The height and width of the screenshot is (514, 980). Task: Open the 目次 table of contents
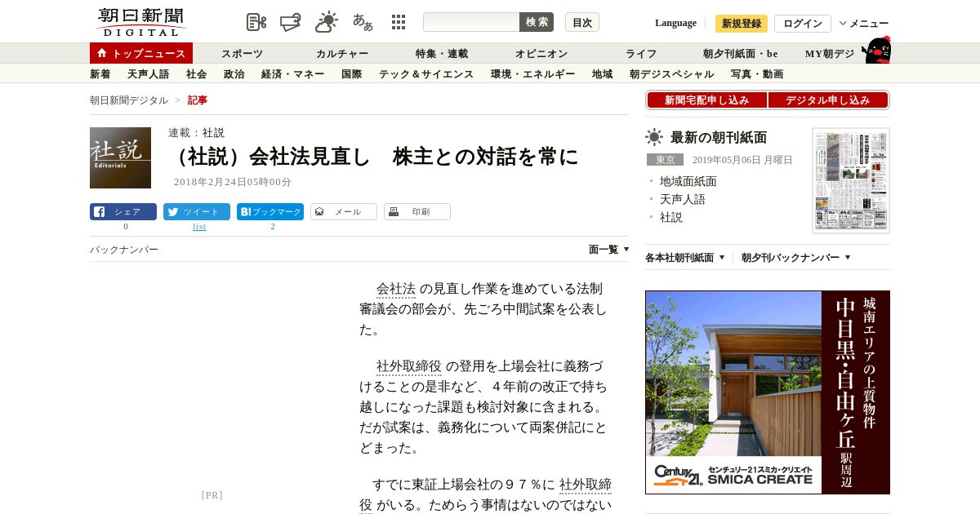tap(582, 22)
